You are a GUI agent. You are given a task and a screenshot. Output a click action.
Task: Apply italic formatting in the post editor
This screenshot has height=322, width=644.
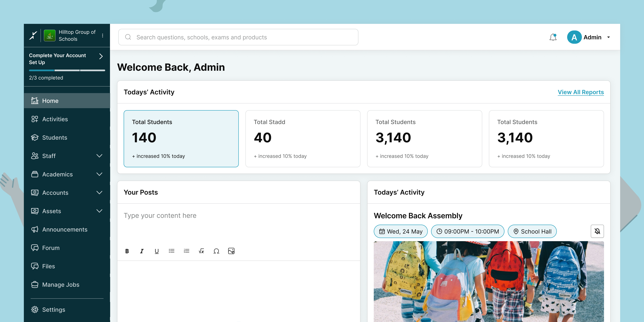[x=142, y=251]
